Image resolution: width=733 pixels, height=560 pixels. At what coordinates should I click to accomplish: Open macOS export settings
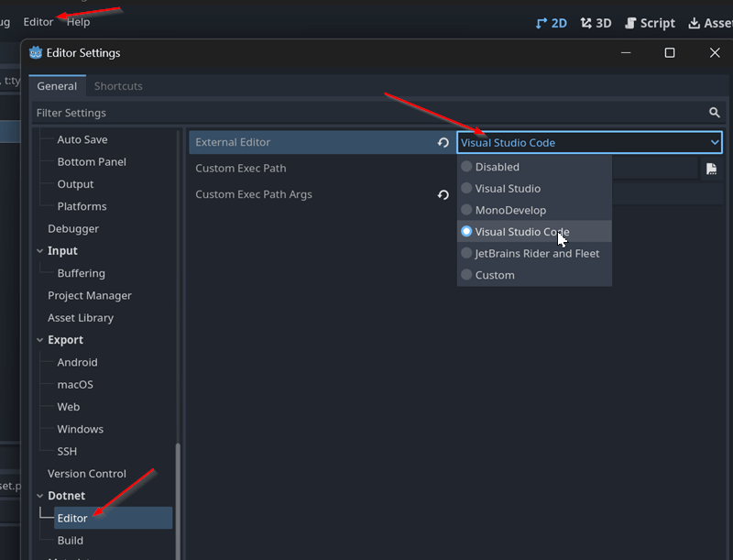pos(75,385)
